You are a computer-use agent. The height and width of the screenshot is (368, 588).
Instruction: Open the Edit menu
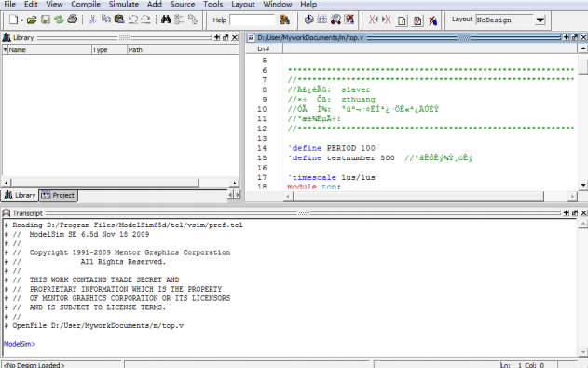click(x=31, y=4)
